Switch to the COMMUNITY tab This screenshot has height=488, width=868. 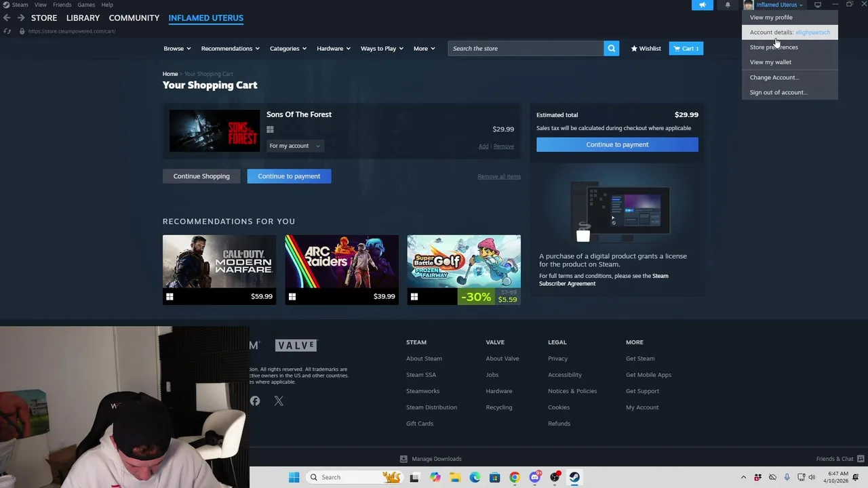[x=134, y=18]
